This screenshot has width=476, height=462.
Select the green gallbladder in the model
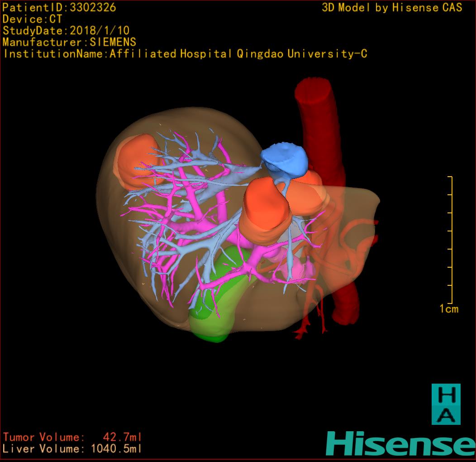tap(213, 313)
